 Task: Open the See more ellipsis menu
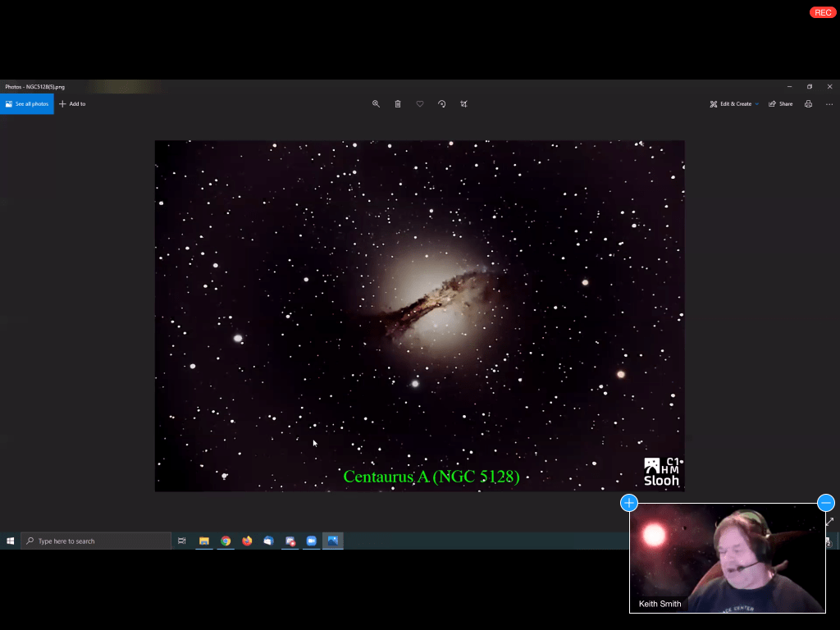[829, 104]
